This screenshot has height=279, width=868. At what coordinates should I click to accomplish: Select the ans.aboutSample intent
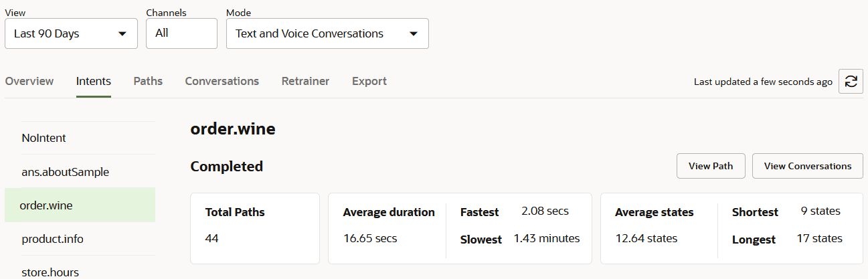[x=65, y=172]
